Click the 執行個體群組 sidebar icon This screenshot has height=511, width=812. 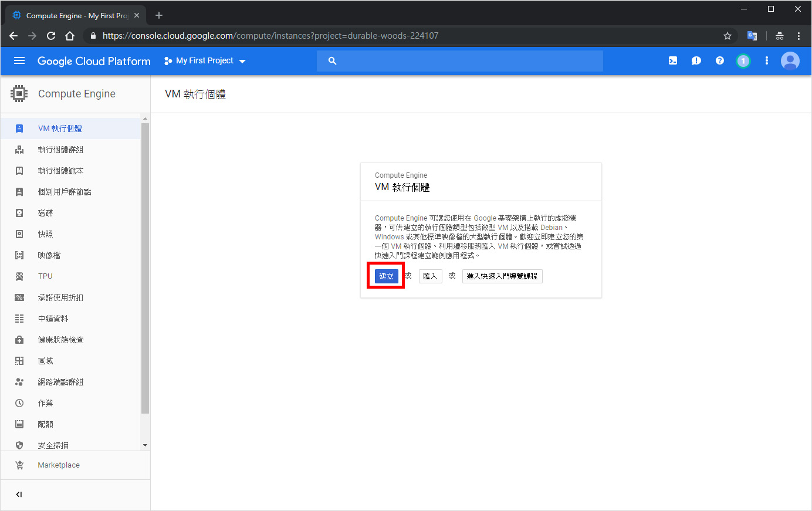pyautogui.click(x=19, y=150)
